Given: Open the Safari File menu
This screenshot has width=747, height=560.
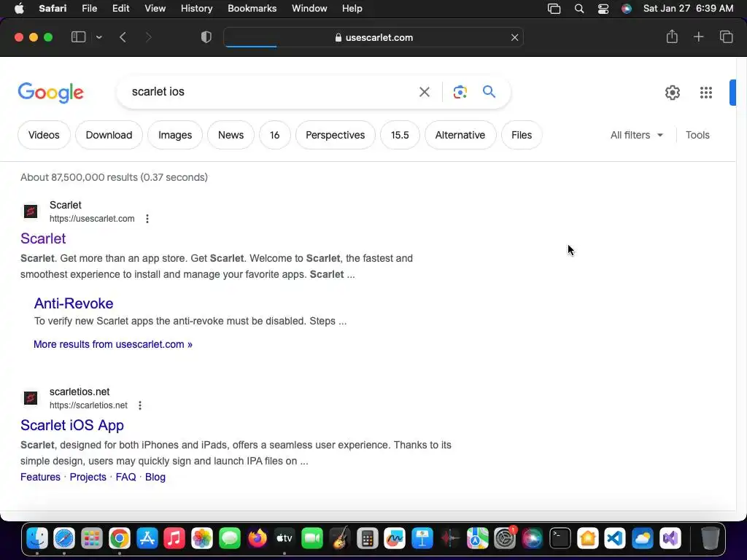Looking at the screenshot, I should (x=89, y=9).
